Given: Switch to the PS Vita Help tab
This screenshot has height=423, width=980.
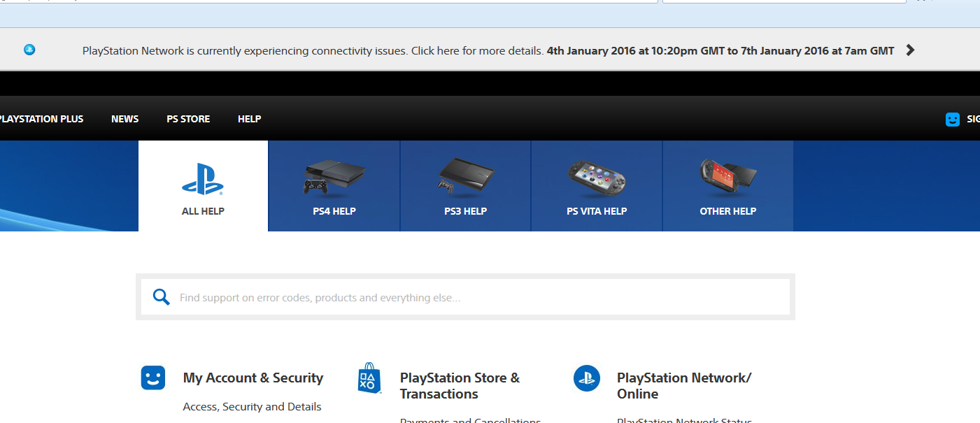Looking at the screenshot, I should point(597,186).
